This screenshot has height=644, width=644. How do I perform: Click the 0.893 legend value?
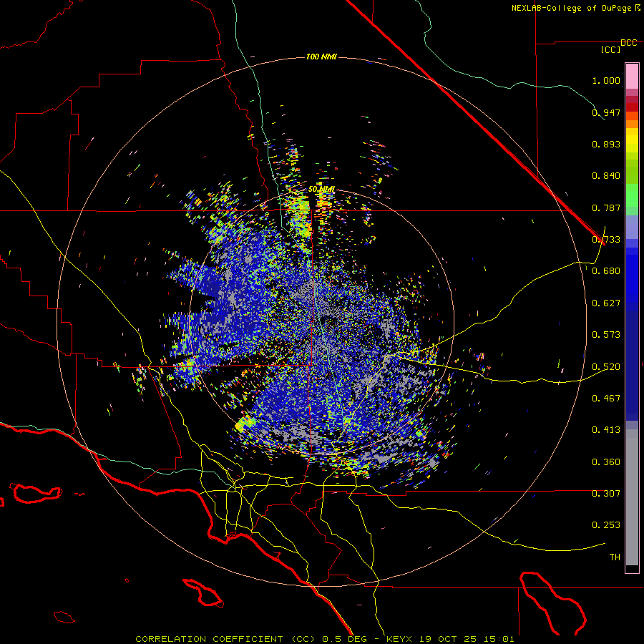(x=606, y=144)
